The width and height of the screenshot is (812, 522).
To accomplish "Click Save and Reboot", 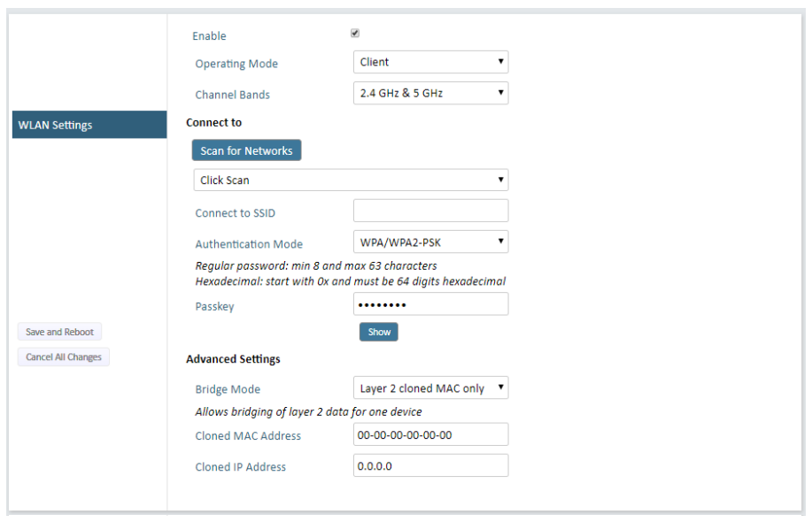I will pos(59,332).
